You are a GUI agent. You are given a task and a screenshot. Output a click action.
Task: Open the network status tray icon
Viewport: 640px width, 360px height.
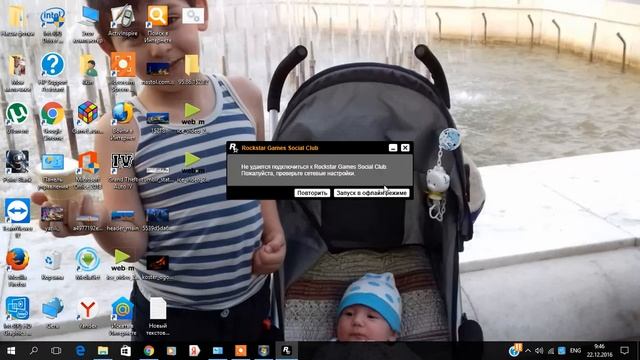tap(551, 351)
